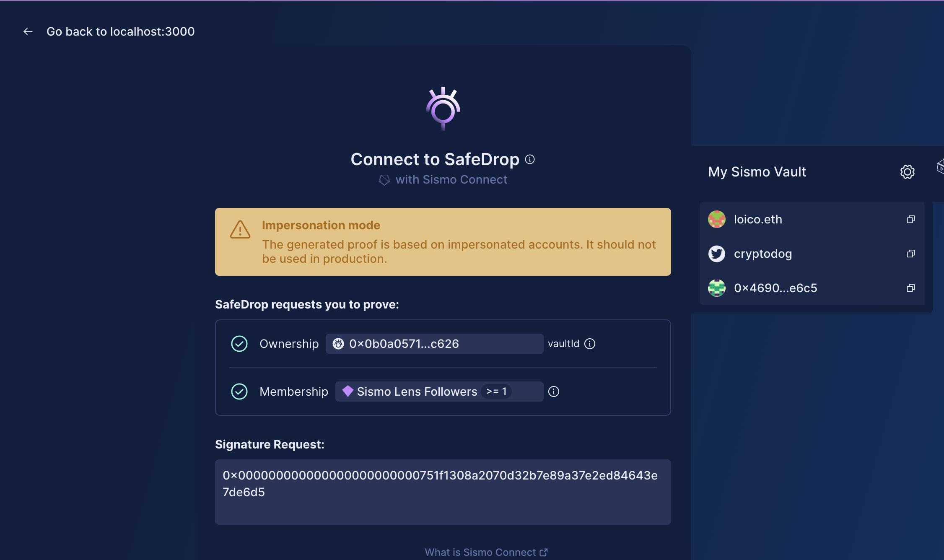This screenshot has width=944, height=560.
Task: Copy 0x4690...e6c5 address
Action: [x=910, y=288]
